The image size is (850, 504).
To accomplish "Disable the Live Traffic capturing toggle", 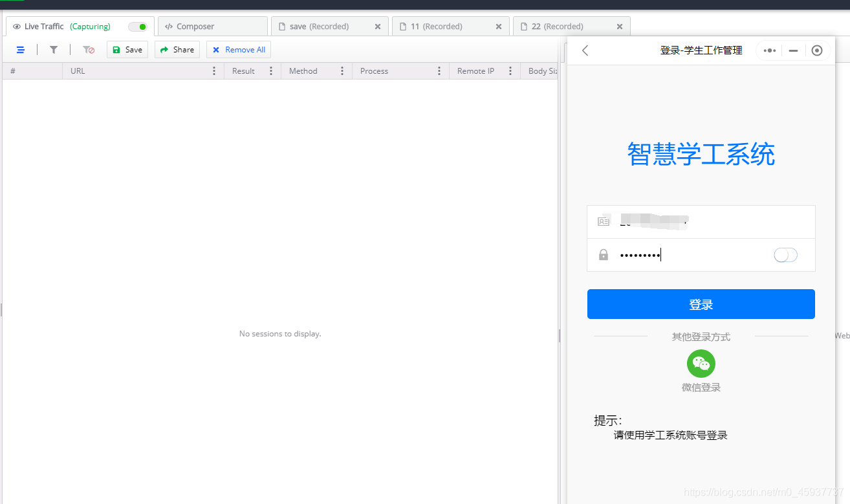I will point(138,27).
